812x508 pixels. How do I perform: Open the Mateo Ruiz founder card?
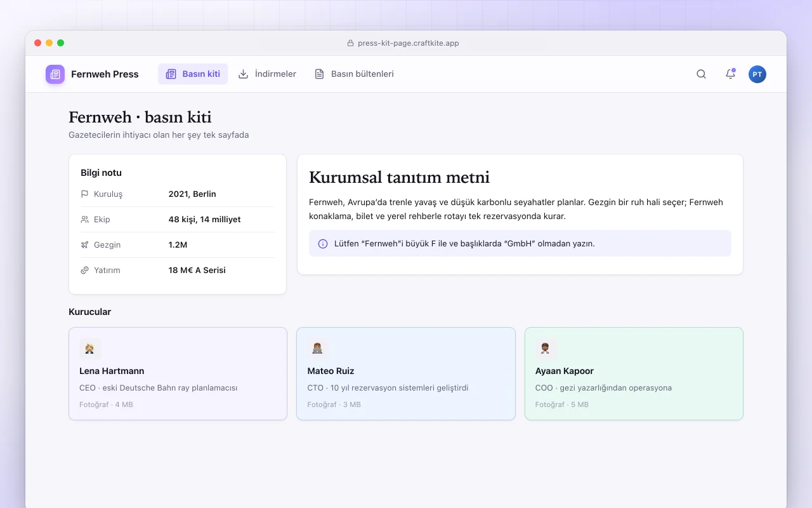pyautogui.click(x=406, y=373)
